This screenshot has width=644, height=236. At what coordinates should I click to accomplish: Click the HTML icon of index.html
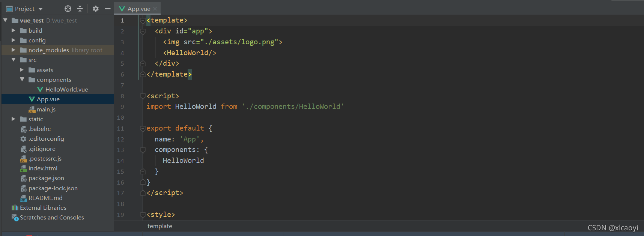point(23,168)
